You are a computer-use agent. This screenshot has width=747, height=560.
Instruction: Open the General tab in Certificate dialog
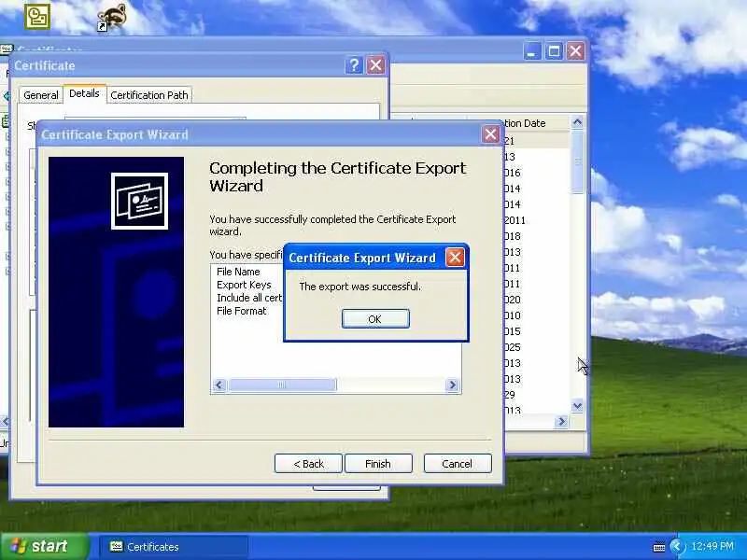[41, 95]
